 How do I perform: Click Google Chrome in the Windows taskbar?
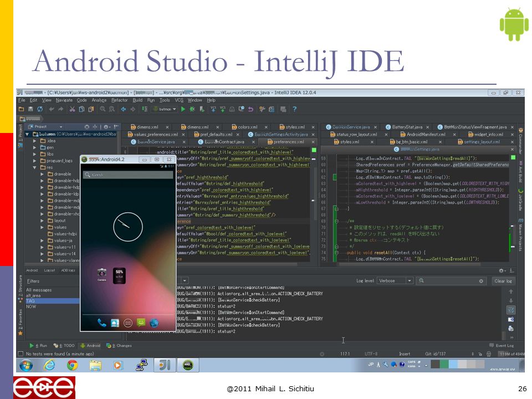[x=72, y=365]
